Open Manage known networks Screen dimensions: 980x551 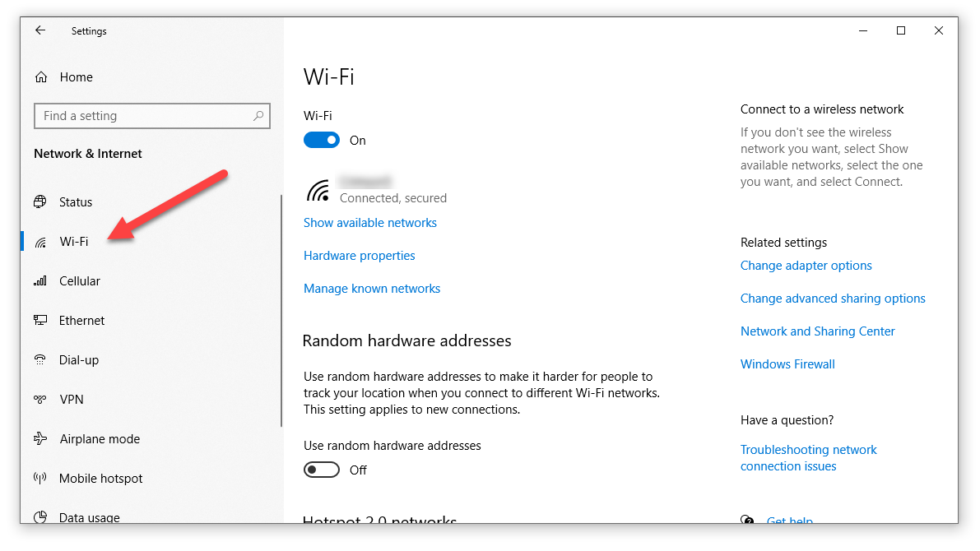click(372, 289)
